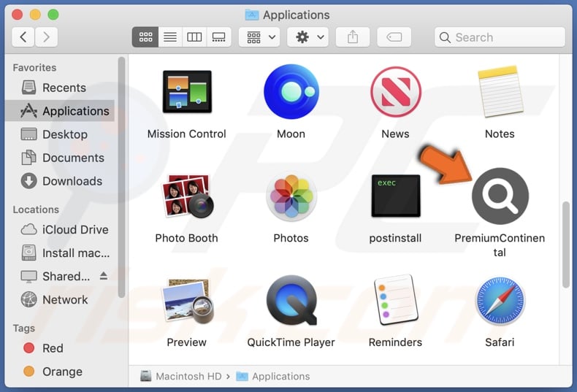This screenshot has height=392, width=577.
Task: Open the group-by arrangement dropdown
Action: pos(259,36)
